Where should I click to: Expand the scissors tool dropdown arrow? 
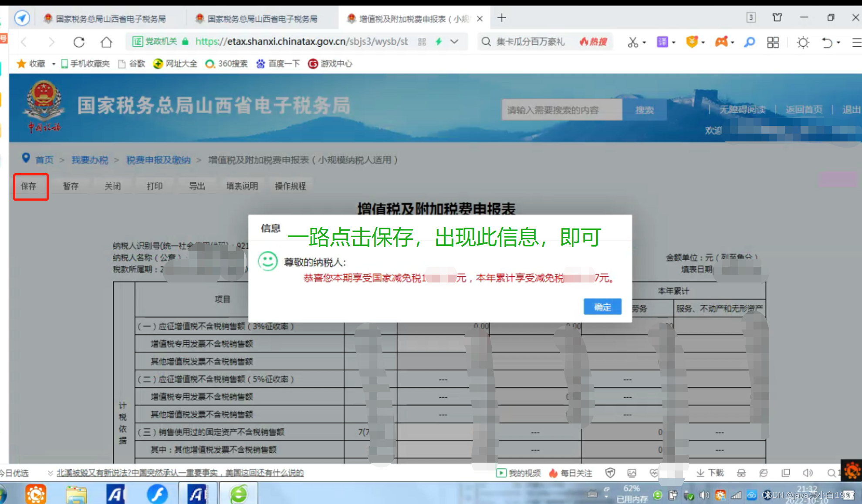tap(644, 43)
